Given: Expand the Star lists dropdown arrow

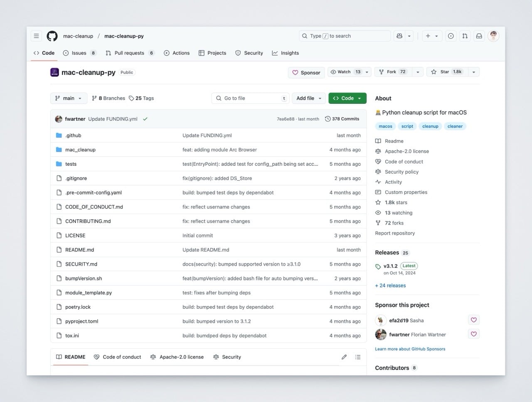Looking at the screenshot, I should [x=474, y=72].
